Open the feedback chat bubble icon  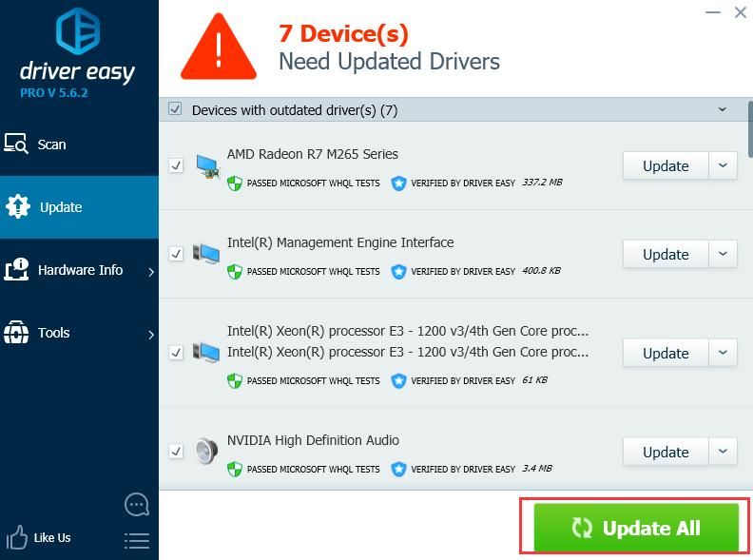click(137, 504)
